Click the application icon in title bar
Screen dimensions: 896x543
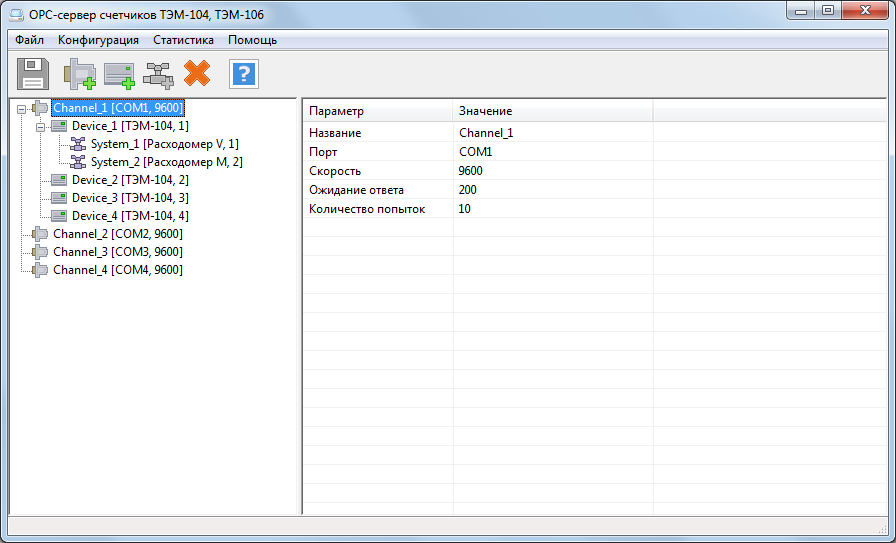(16, 15)
